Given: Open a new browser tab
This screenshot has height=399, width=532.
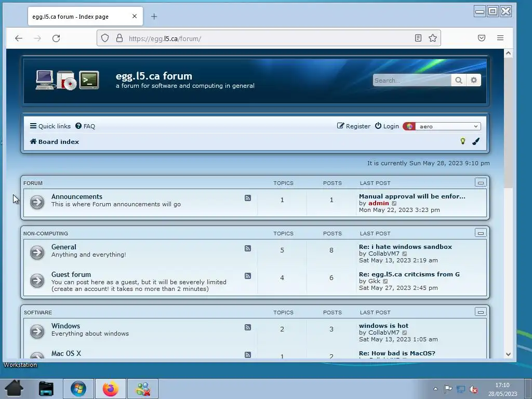Looking at the screenshot, I should point(154,16).
